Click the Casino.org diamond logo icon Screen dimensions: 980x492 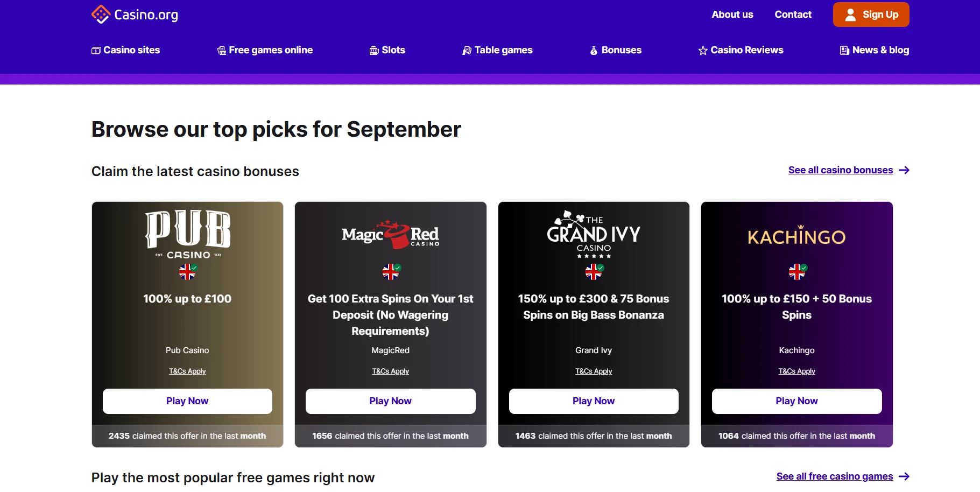[x=101, y=15]
